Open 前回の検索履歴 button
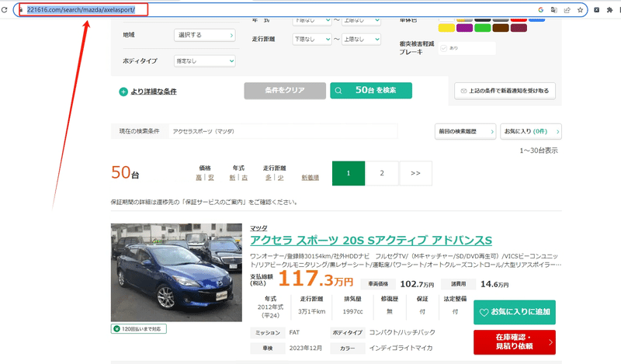 pyautogui.click(x=465, y=131)
